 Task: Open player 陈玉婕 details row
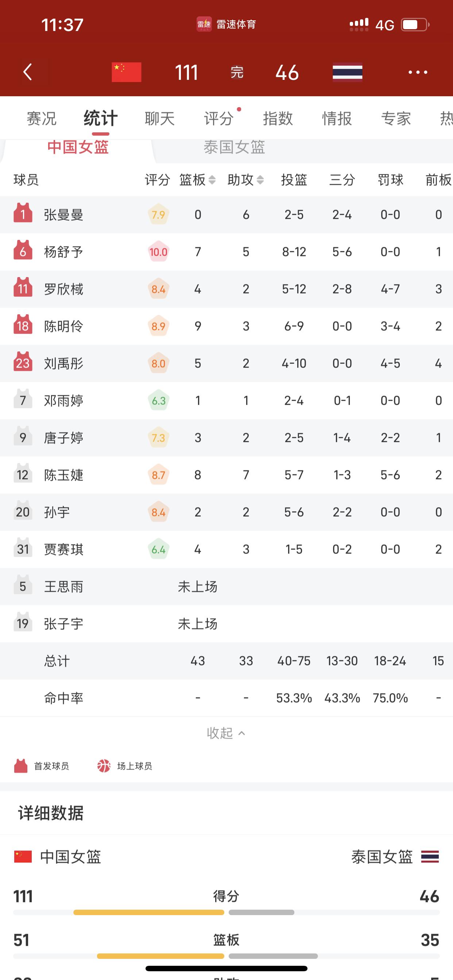click(x=226, y=475)
